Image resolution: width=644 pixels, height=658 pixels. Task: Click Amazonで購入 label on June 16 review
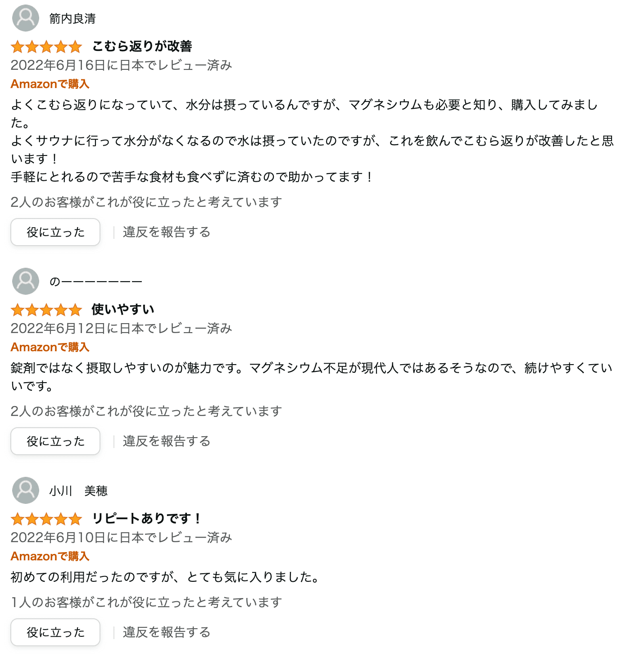(x=50, y=84)
